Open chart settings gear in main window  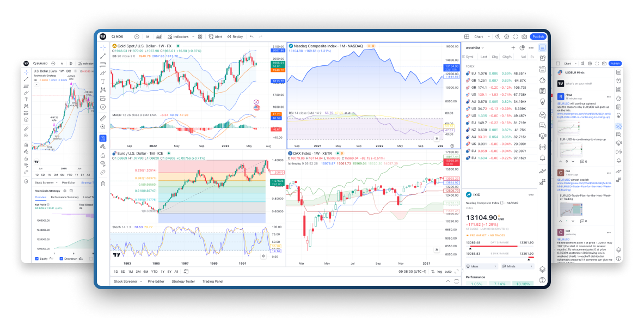coord(507,36)
